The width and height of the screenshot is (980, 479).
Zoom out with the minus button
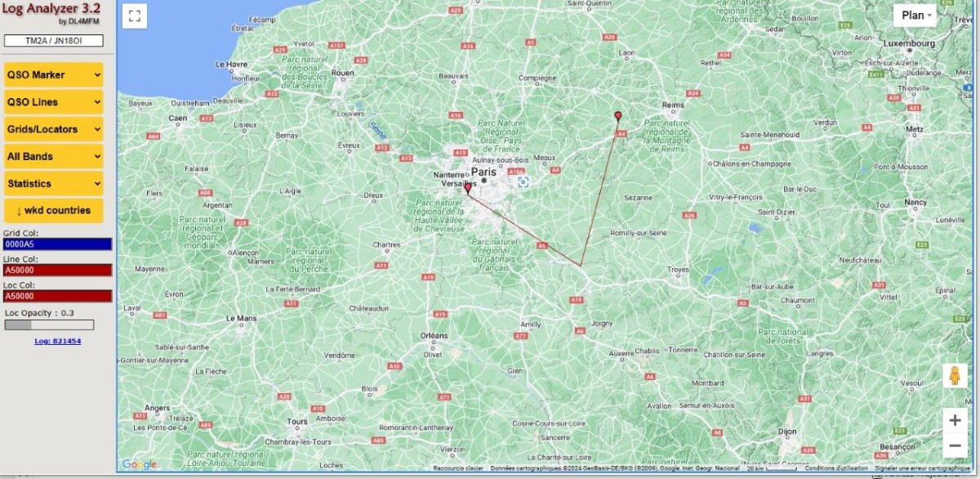tap(955, 445)
